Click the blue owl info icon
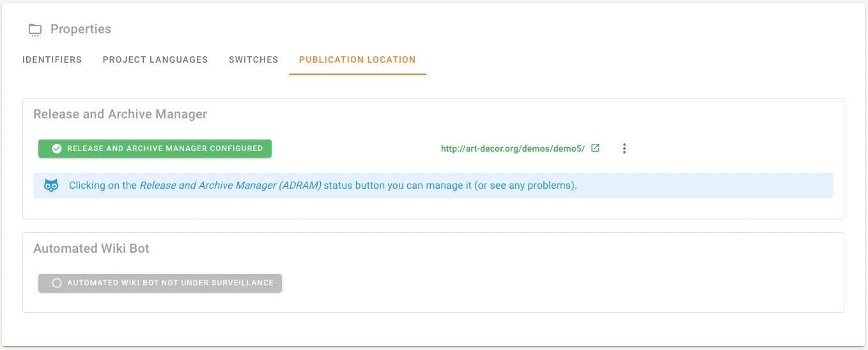 (x=51, y=186)
